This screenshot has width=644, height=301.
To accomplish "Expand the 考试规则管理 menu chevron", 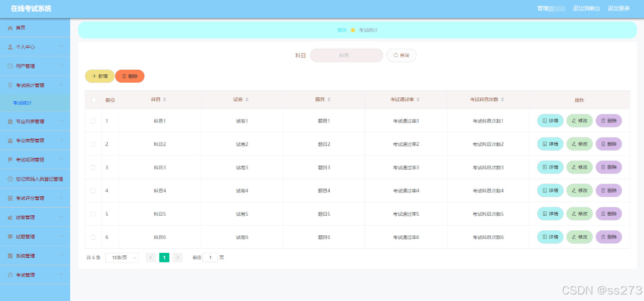I will coord(62,160).
